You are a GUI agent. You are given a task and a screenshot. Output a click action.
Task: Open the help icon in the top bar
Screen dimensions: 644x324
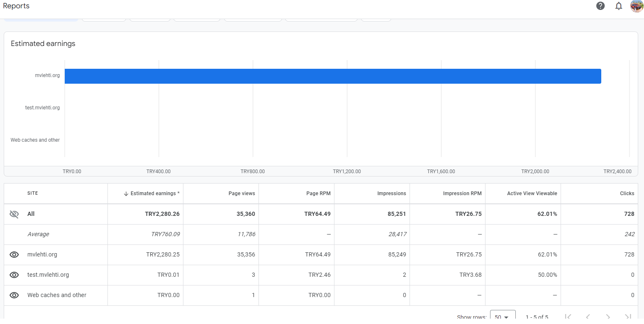click(x=600, y=6)
